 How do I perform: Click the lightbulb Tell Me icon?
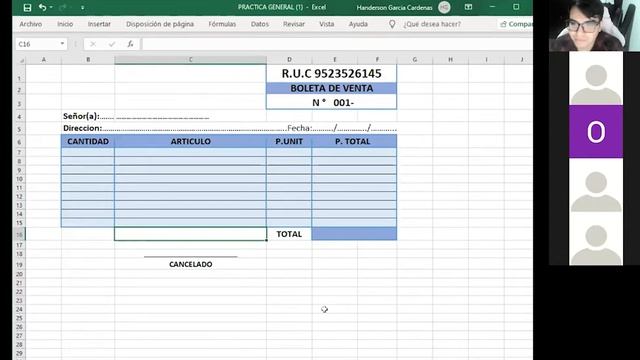pos(392,24)
